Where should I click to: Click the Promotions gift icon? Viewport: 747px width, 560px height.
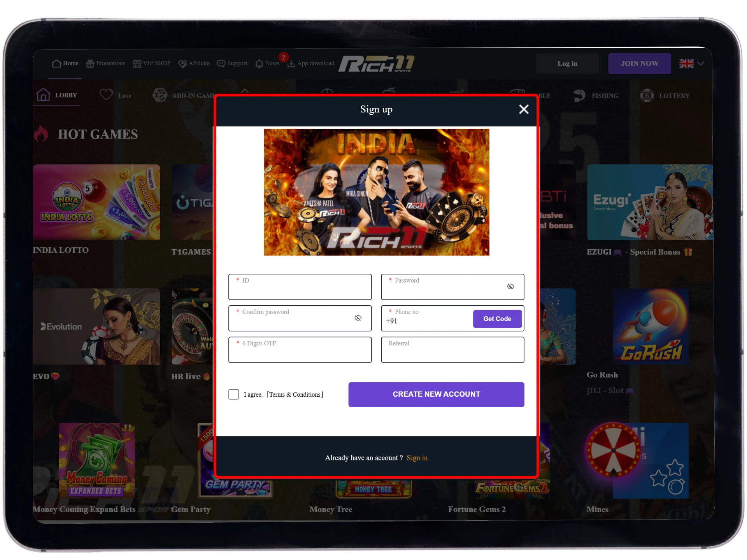(x=90, y=63)
